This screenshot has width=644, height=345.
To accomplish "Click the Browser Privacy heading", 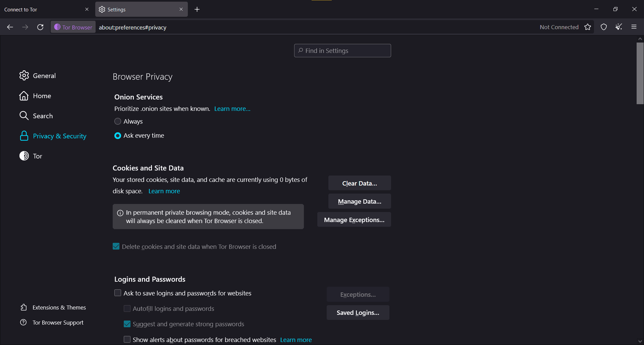I will pos(143,77).
